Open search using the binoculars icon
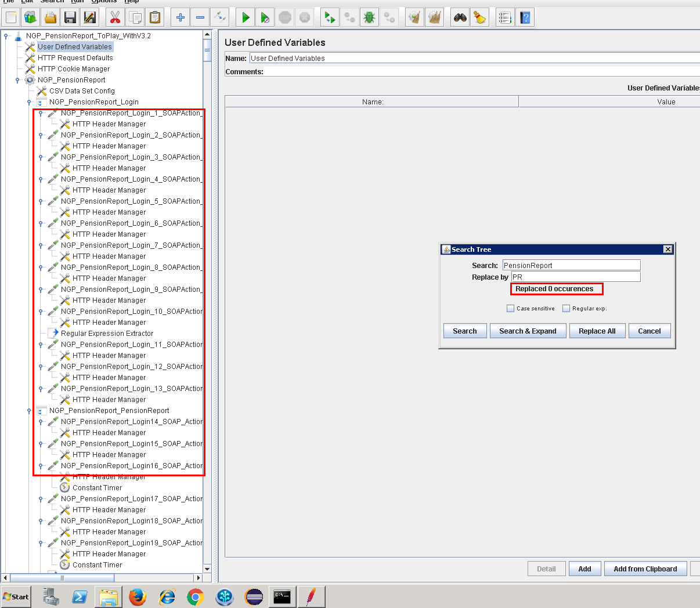The image size is (700, 608). 458,17
